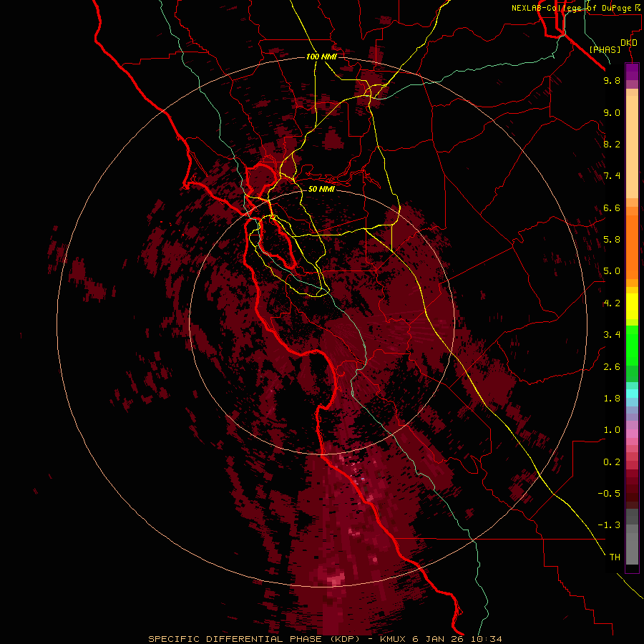Click the 4.2 scale value
Viewport: 644px width, 644px height.
[612, 303]
